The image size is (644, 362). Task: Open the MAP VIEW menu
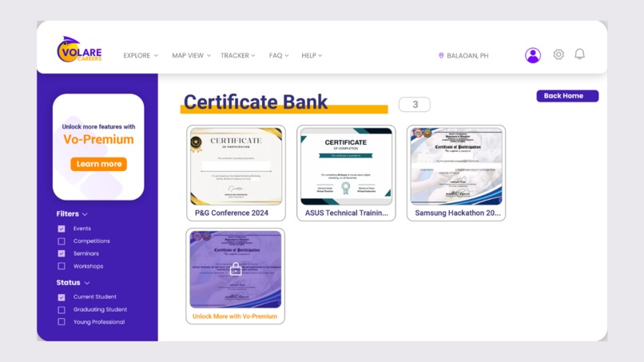coord(188,55)
